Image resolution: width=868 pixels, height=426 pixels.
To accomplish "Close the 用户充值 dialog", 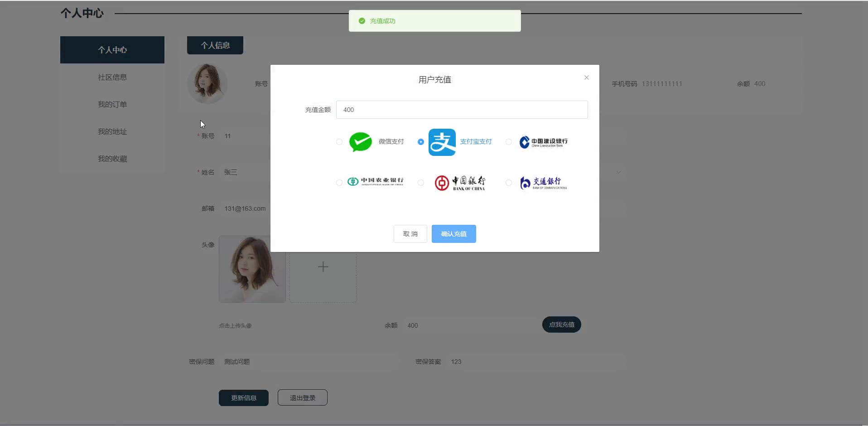I will point(587,77).
